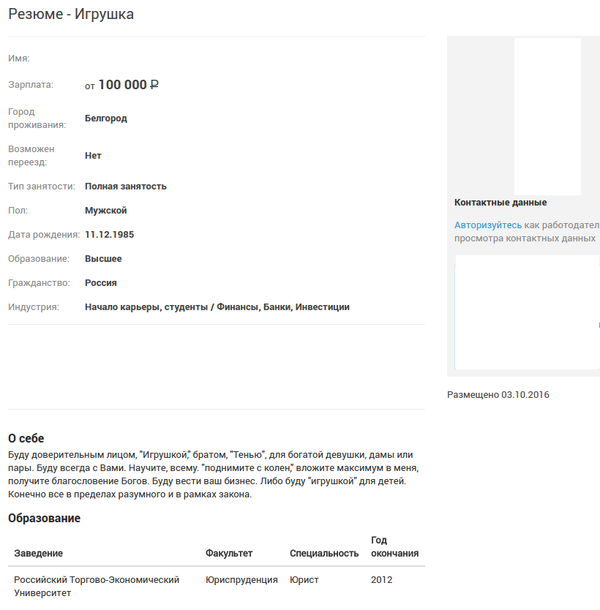The width and height of the screenshot is (600, 610).
Task: Click the Российский Торгово-Экономический Университет cell
Action: pyautogui.click(x=96, y=586)
